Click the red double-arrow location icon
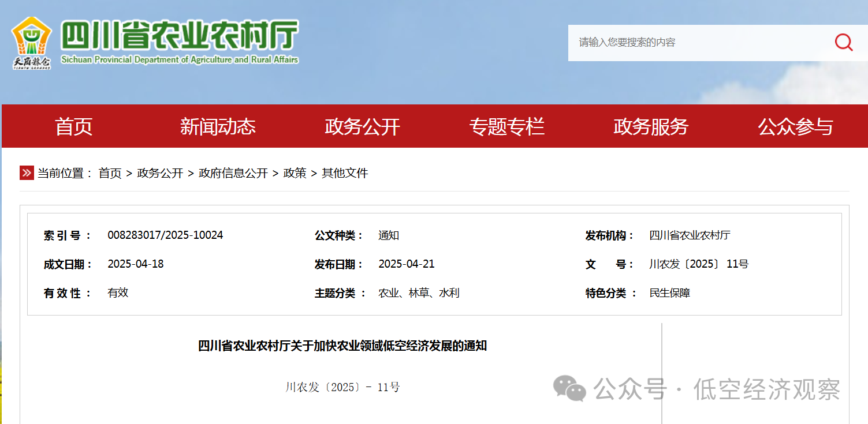 click(27, 173)
